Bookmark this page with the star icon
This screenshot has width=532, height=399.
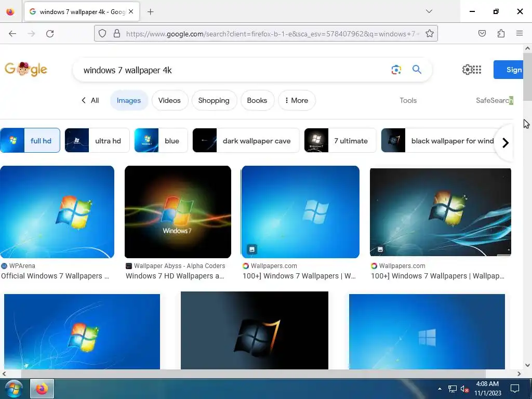point(430,33)
